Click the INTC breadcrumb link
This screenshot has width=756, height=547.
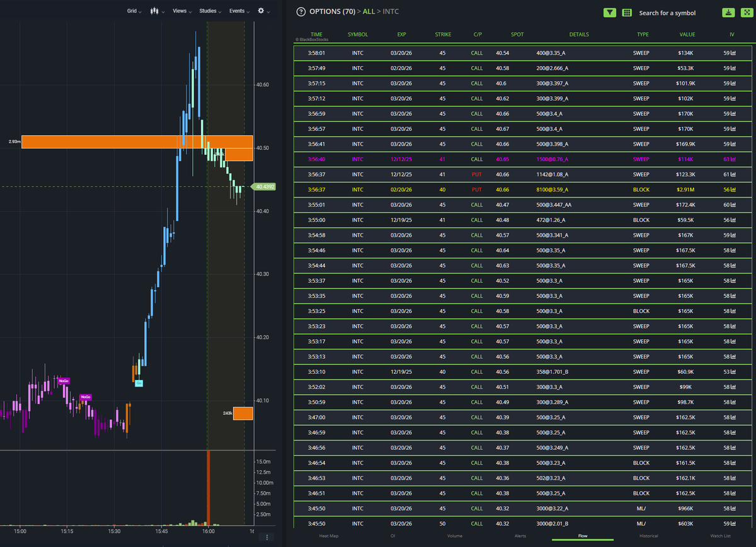pyautogui.click(x=391, y=12)
